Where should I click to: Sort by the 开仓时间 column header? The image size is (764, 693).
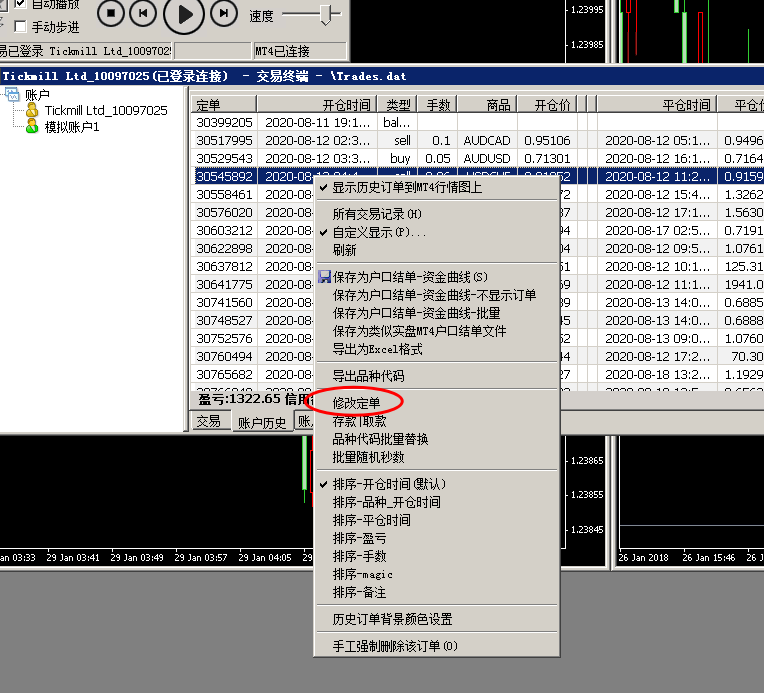(317, 105)
